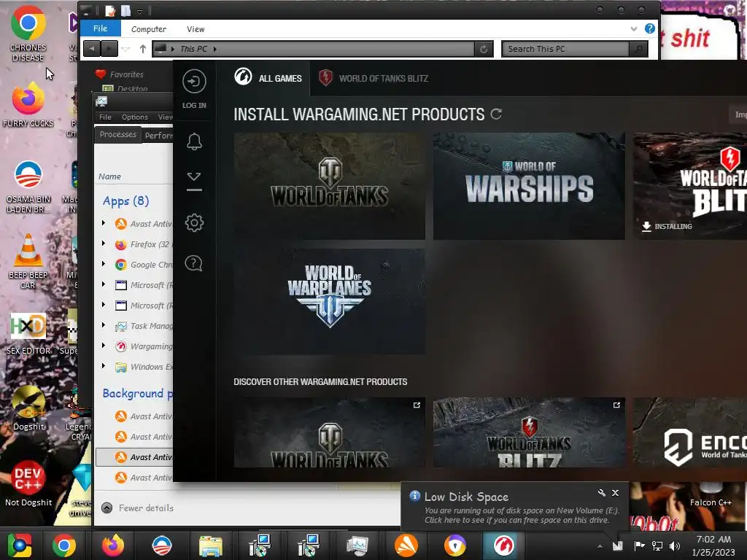Open BEEP BEEP CAR VLC desktop shortcut

click(28, 261)
